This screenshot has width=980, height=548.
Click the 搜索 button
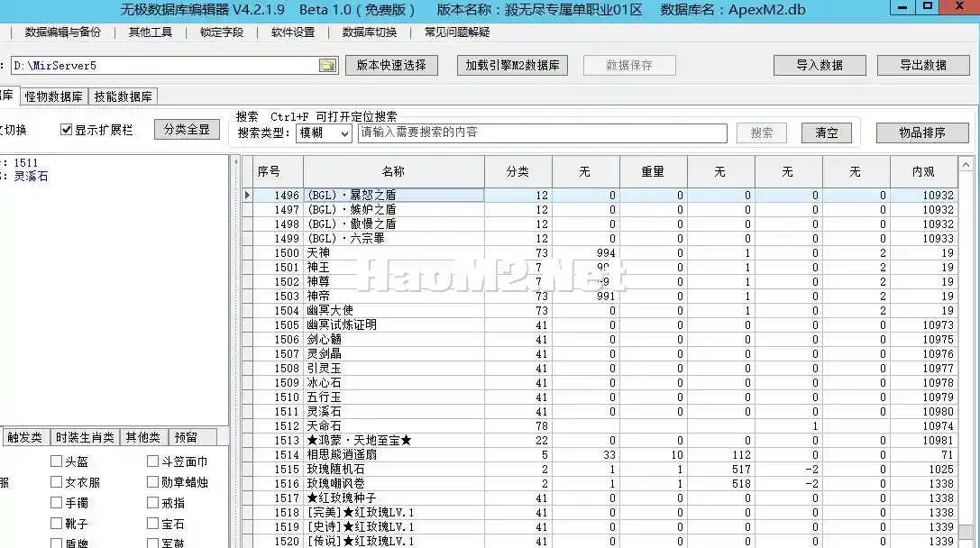pyautogui.click(x=761, y=132)
